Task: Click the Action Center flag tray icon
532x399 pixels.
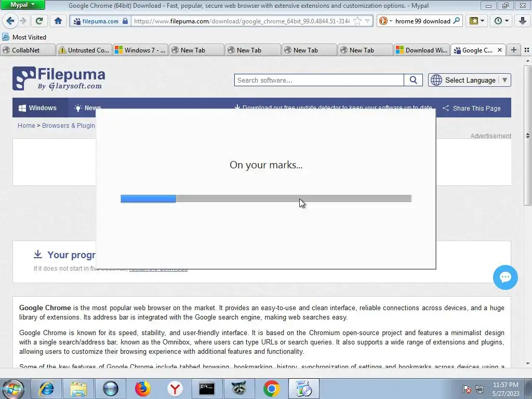Action: 467,389
